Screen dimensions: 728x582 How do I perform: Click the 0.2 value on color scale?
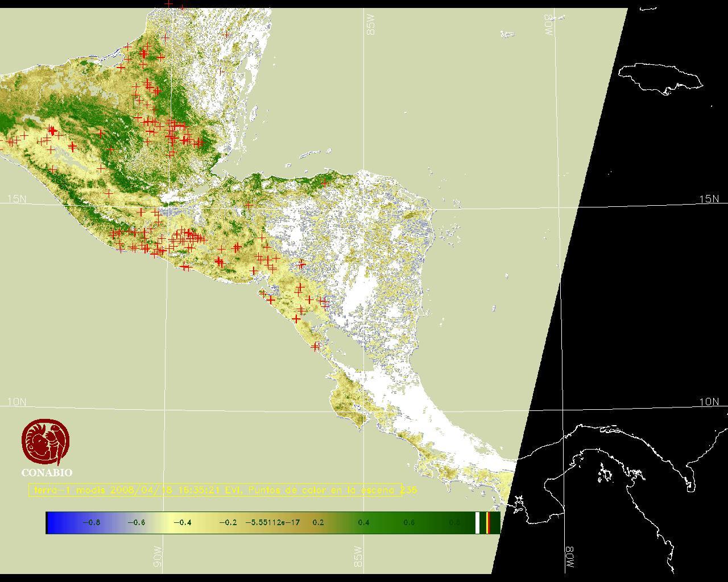pos(318,522)
